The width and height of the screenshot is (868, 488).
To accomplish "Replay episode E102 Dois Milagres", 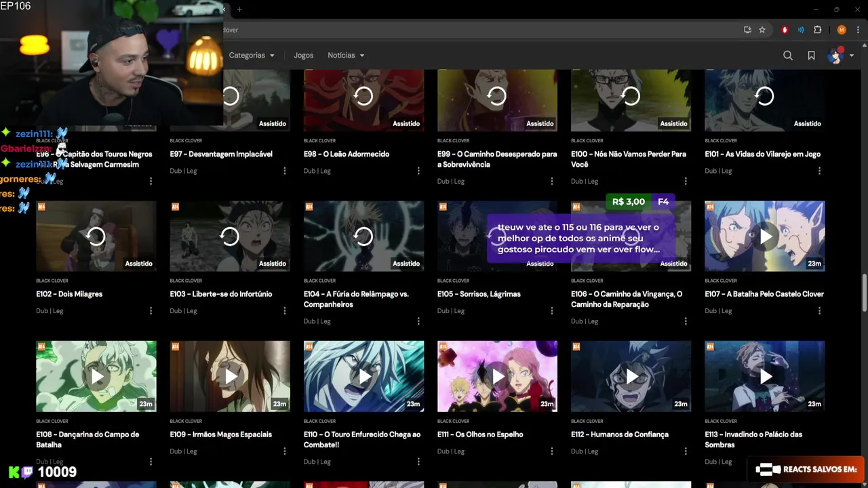I will (96, 236).
